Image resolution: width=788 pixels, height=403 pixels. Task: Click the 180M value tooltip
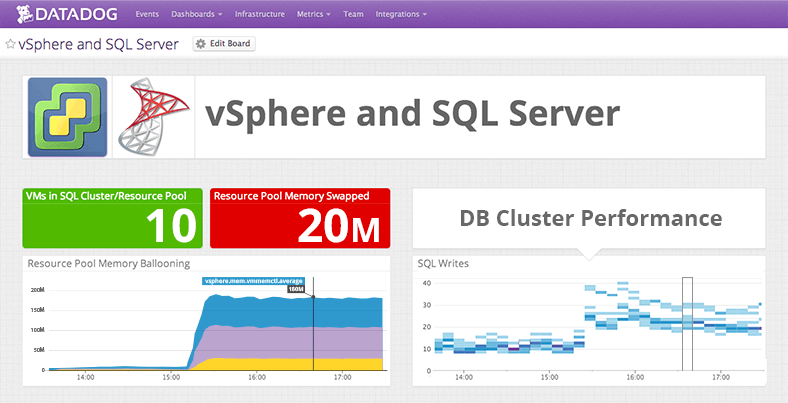[296, 289]
